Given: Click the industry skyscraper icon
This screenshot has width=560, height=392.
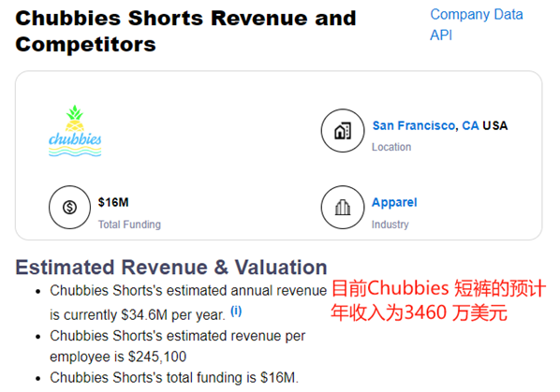Looking at the screenshot, I should pyautogui.click(x=343, y=207).
